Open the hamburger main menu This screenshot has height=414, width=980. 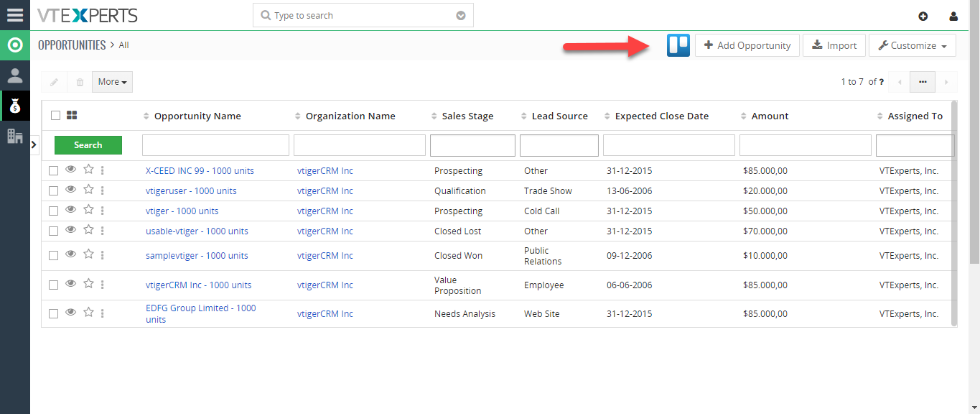(x=15, y=15)
